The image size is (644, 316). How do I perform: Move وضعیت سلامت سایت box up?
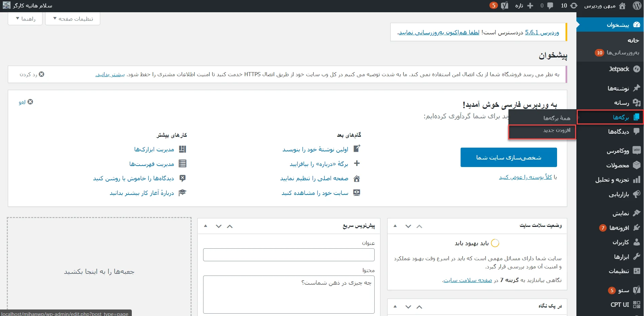click(419, 226)
